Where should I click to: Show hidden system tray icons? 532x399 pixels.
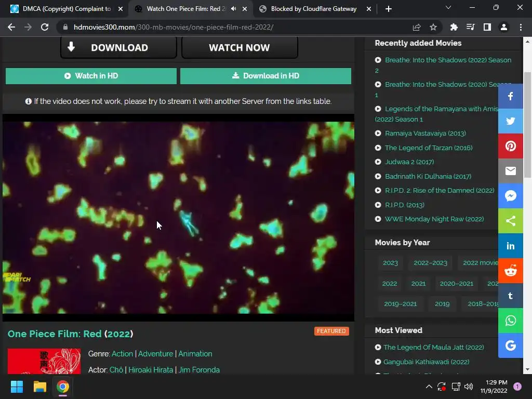429,387
